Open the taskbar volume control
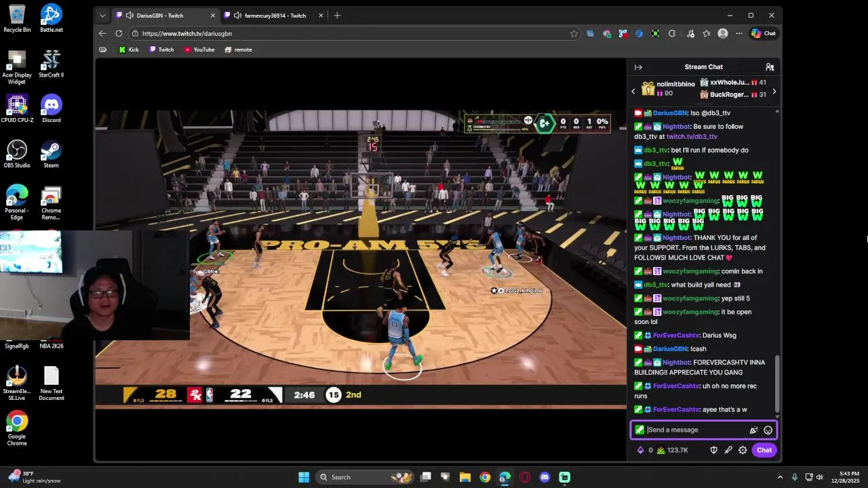868x488 pixels. (819, 477)
